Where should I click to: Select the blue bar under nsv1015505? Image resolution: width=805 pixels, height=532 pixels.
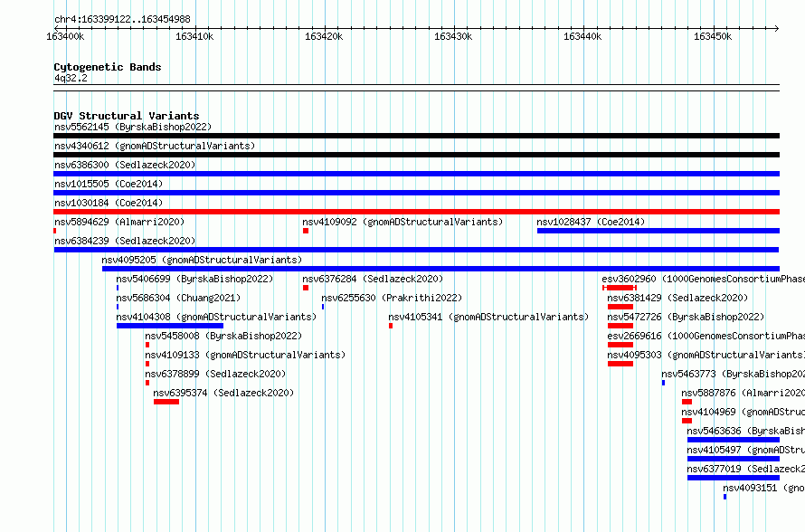point(416,193)
